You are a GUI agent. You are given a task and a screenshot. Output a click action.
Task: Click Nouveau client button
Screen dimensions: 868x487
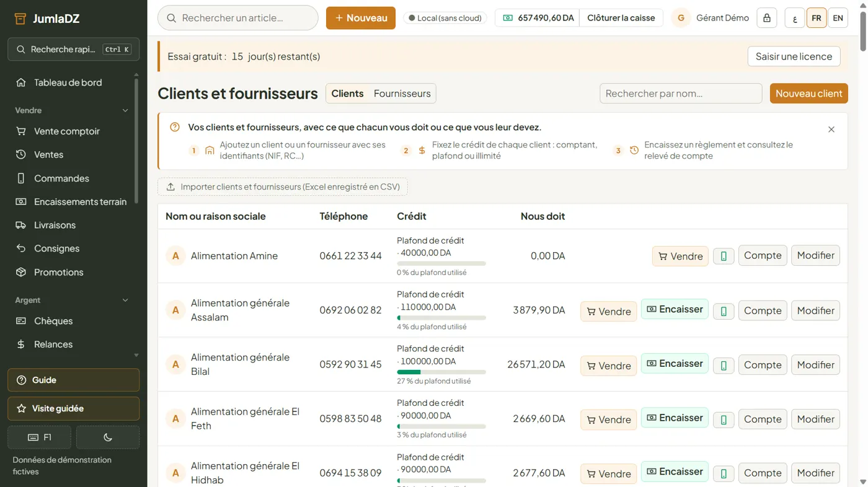point(808,94)
